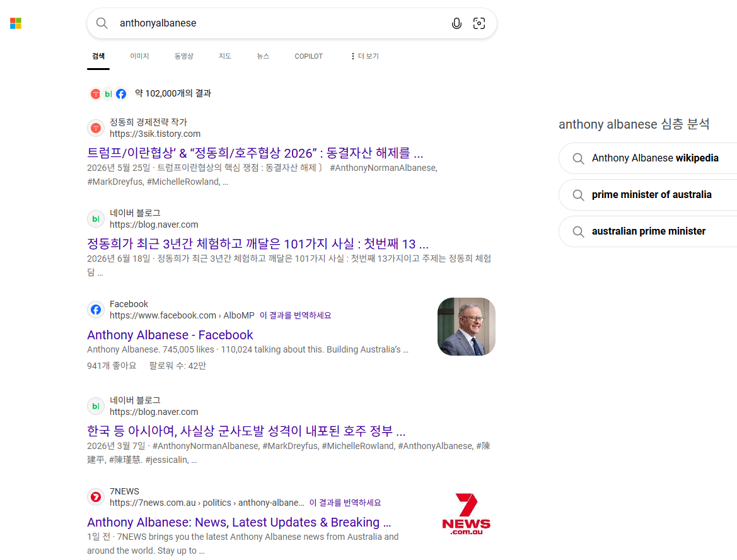737x560 pixels.
Task: Click the https://3sik.tistory.com URL
Action: click(x=155, y=134)
